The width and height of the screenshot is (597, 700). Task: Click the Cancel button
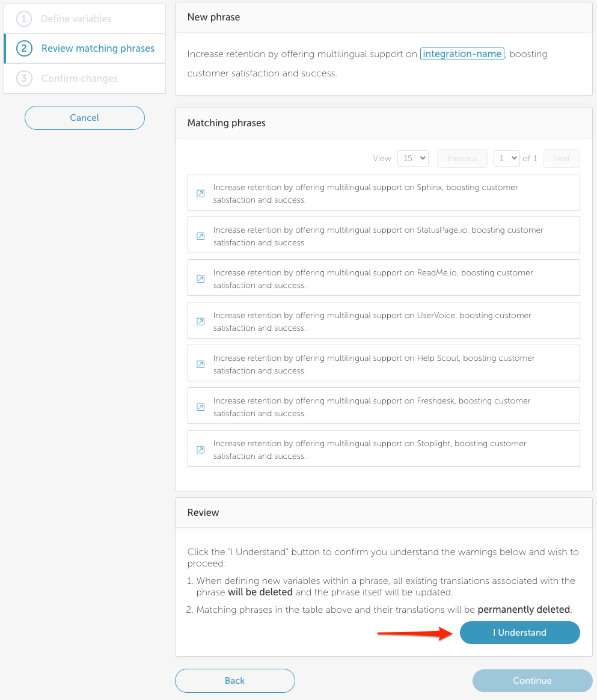click(85, 118)
